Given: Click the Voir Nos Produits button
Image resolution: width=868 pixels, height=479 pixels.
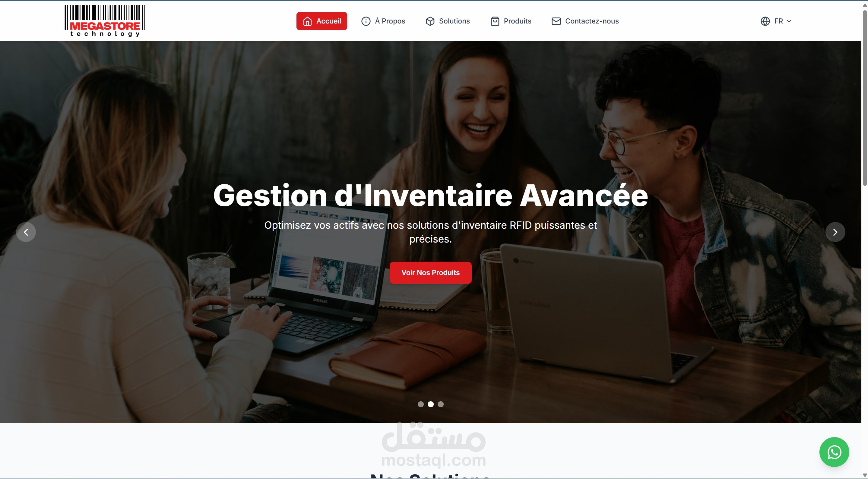Looking at the screenshot, I should pyautogui.click(x=430, y=273).
